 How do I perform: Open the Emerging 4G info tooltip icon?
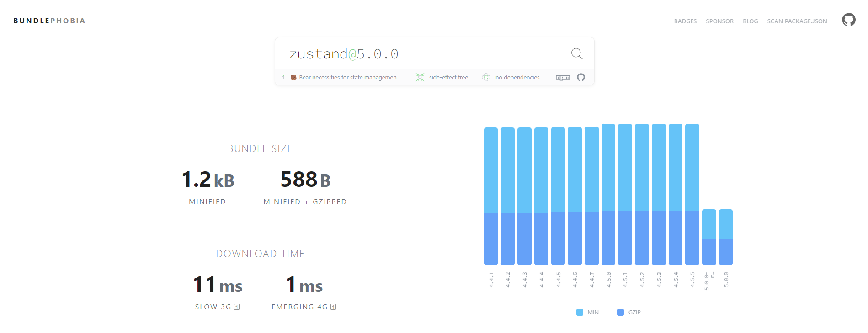coord(333,307)
